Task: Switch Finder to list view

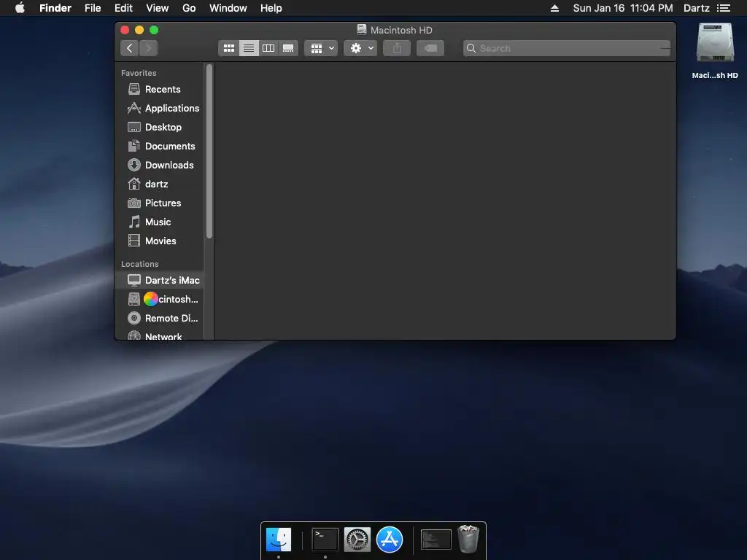Action: 249,48
